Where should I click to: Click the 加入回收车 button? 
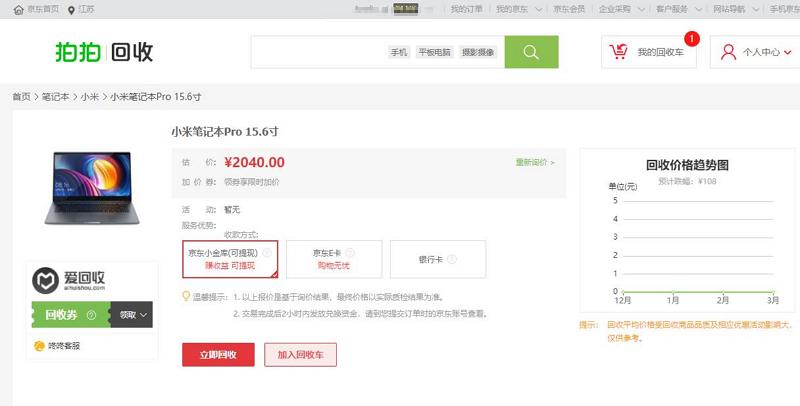[x=301, y=354]
